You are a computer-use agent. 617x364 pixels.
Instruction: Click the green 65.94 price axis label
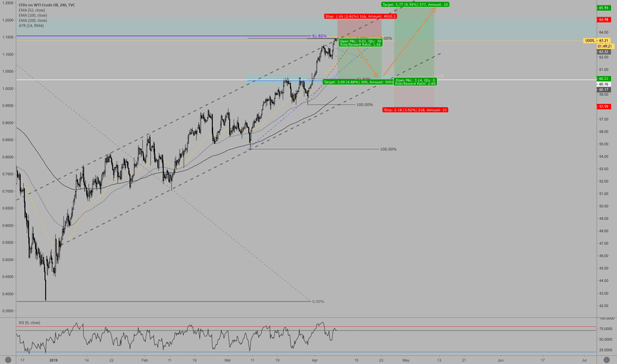click(x=604, y=8)
